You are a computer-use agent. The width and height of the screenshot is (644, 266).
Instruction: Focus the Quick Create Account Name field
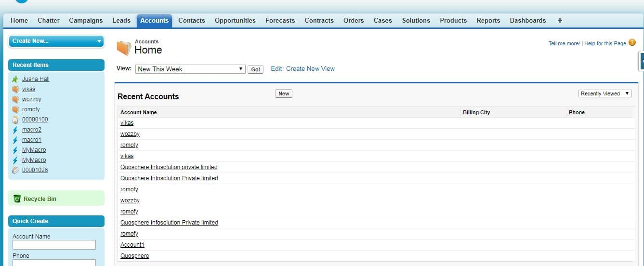[x=54, y=245]
